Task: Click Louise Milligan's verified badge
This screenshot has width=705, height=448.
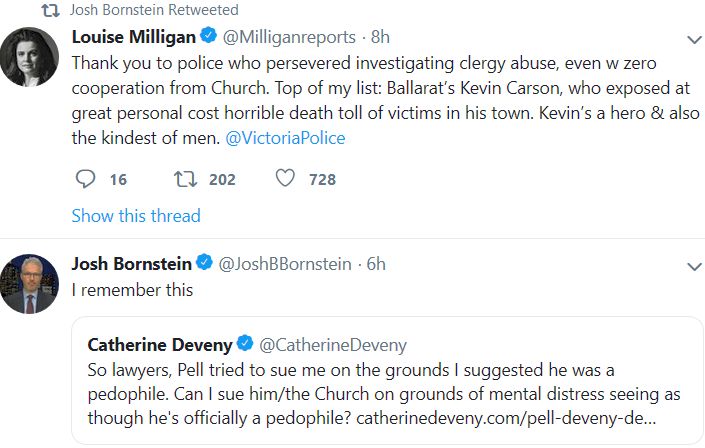Action: [208, 37]
